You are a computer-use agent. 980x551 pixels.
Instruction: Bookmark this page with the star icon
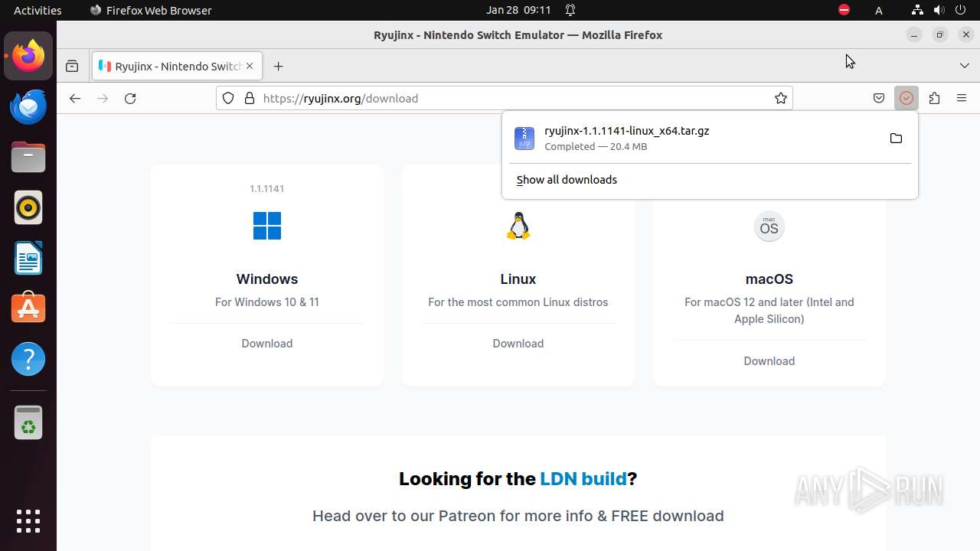point(781,98)
